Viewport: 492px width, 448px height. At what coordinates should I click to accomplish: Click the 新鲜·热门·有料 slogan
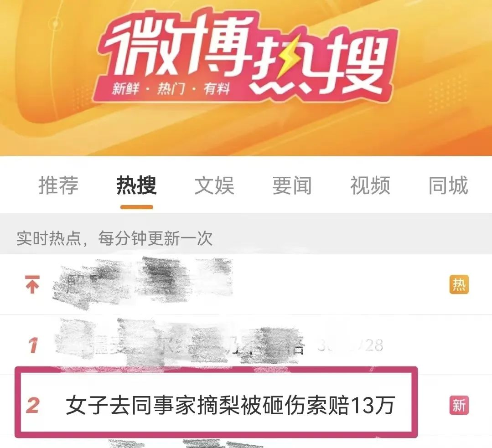(x=171, y=89)
